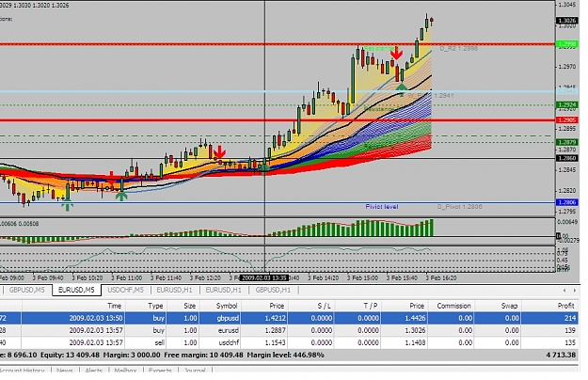Click the D_R2 1.2998 line label
Image resolution: width=588 pixels, height=380 pixels.
(x=459, y=48)
